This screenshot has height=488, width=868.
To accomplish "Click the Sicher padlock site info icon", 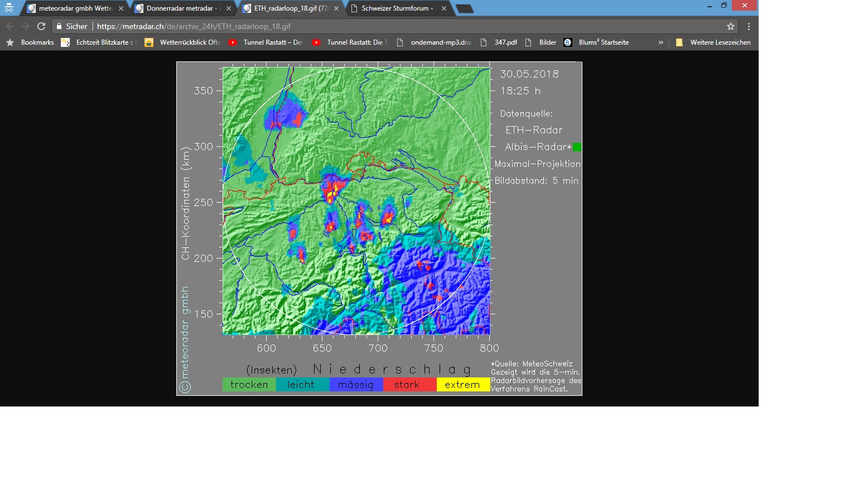I will pos(59,26).
